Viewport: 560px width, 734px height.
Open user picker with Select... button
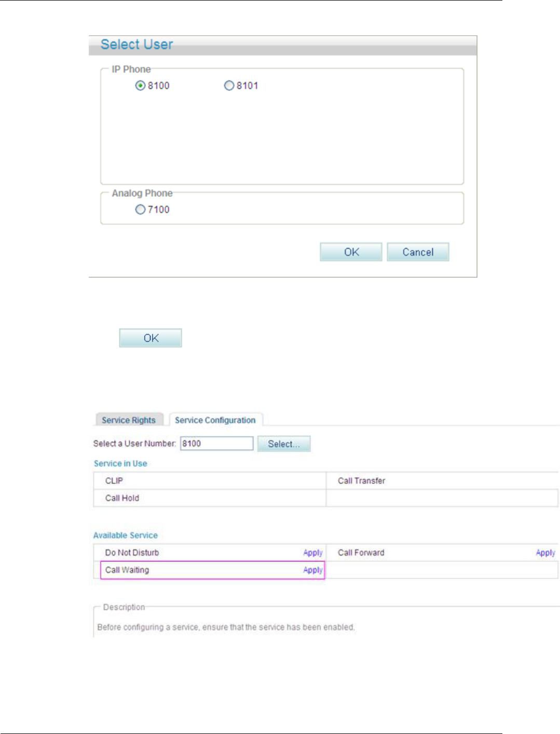284,444
